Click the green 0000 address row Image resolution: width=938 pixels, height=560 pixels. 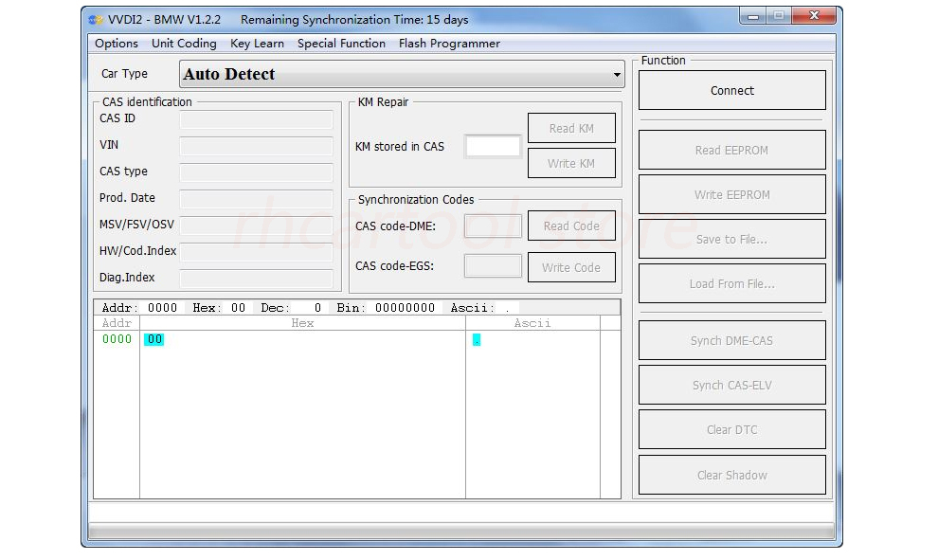click(x=117, y=339)
